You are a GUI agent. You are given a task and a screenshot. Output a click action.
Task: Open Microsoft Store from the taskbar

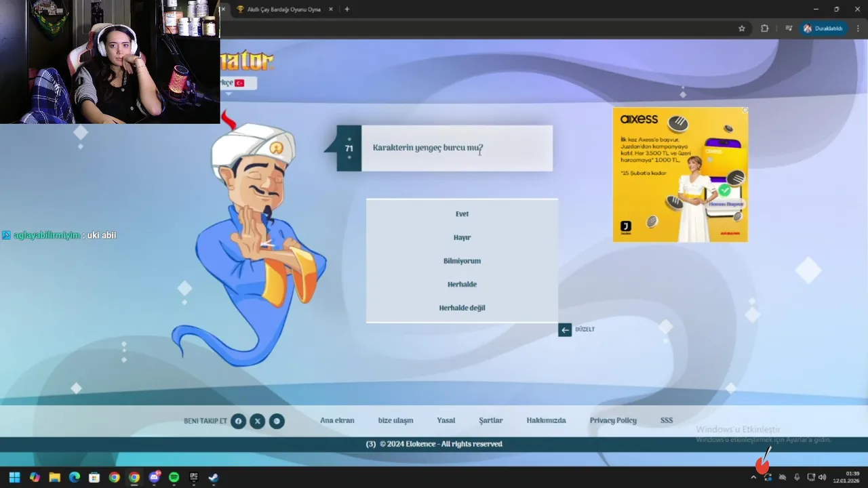[x=94, y=477]
